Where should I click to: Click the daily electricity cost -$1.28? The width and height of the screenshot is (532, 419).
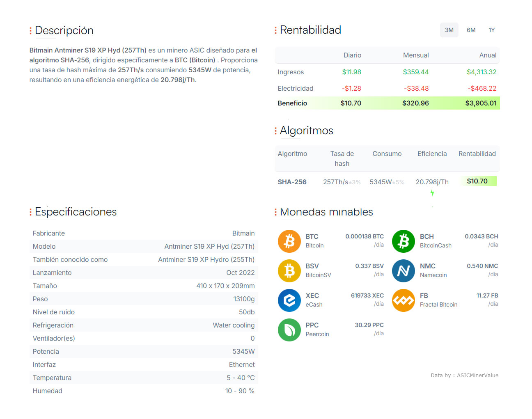click(x=351, y=88)
